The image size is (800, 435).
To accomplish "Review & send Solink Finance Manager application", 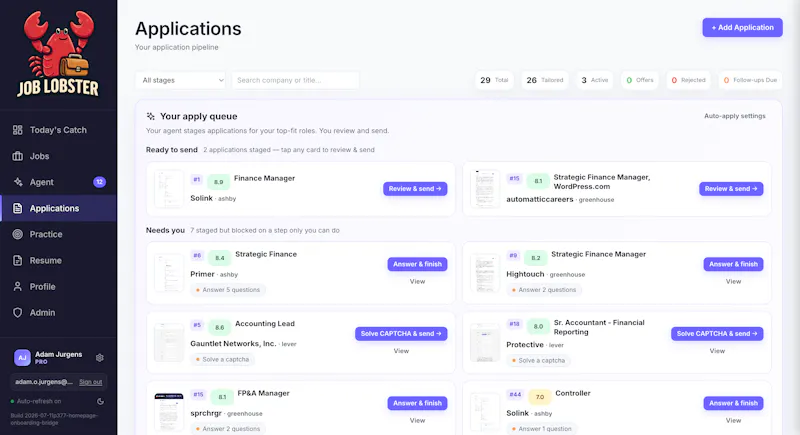I will [x=415, y=189].
